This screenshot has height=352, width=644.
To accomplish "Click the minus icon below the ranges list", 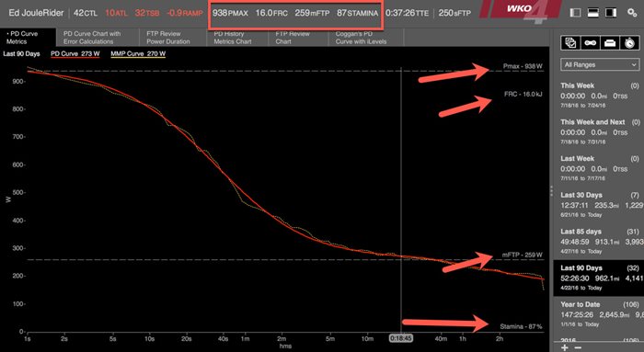I will point(578,348).
